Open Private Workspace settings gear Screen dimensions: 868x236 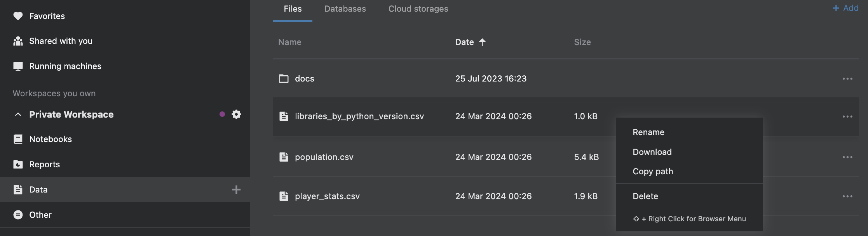pyautogui.click(x=236, y=114)
